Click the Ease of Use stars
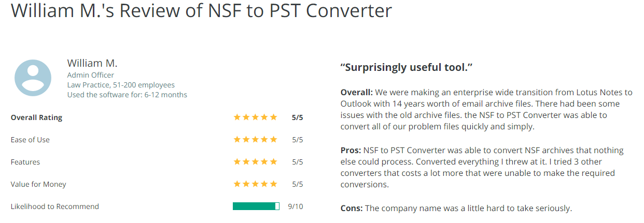 [256, 140]
